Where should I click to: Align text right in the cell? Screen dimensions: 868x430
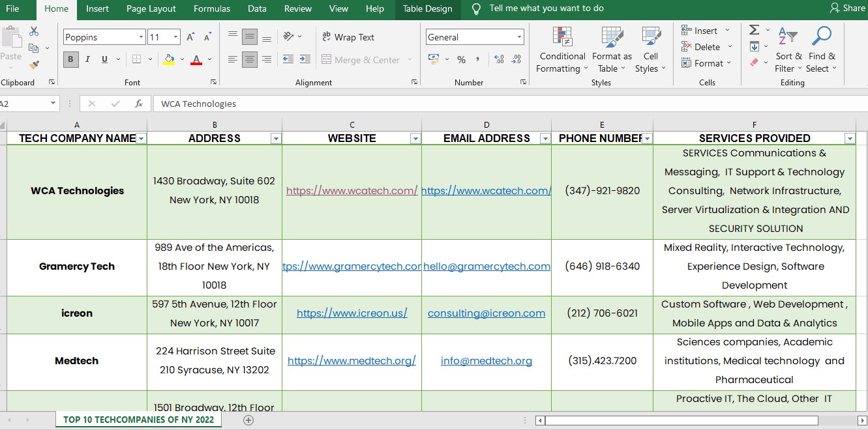[266, 59]
